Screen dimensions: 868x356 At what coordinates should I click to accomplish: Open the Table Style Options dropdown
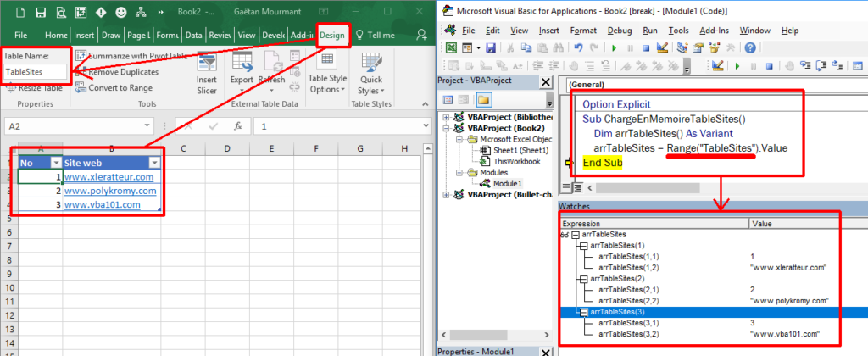326,83
